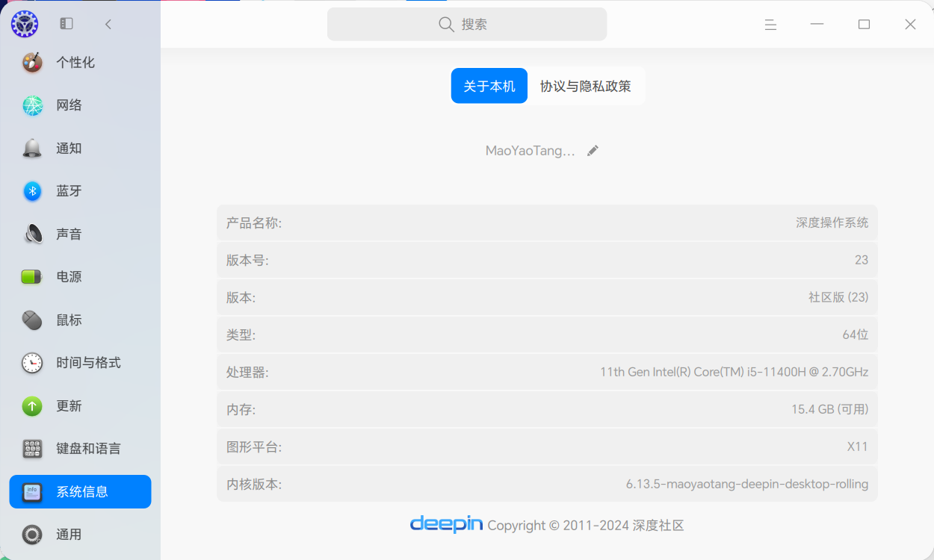Screen dimensions: 934x560
Task: Click the System Info icon
Action: pos(32,492)
